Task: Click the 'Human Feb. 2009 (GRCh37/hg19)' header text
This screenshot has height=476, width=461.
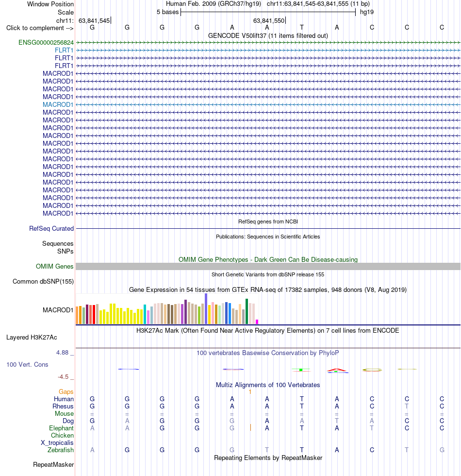Action: pyautogui.click(x=213, y=4)
